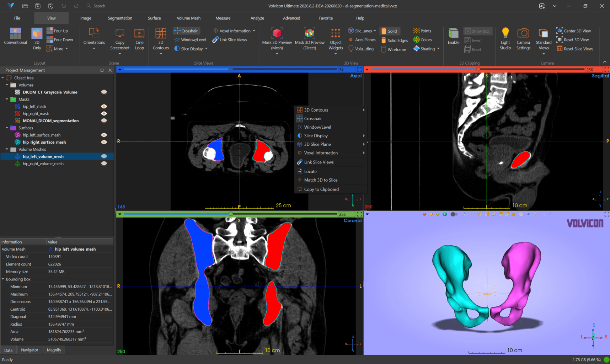Choose Solid Edges rendering
Image resolution: width=610 pixels, height=364 pixels.
[x=394, y=41]
